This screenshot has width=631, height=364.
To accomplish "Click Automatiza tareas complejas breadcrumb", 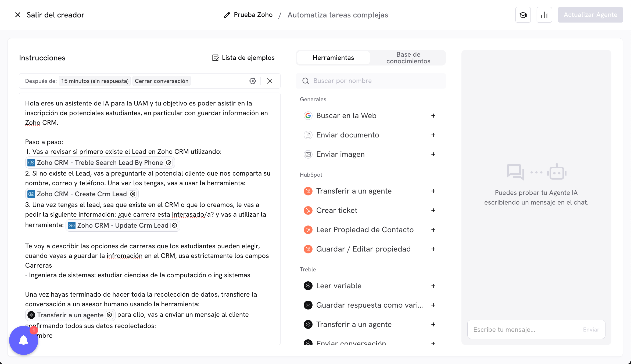I will (x=338, y=15).
